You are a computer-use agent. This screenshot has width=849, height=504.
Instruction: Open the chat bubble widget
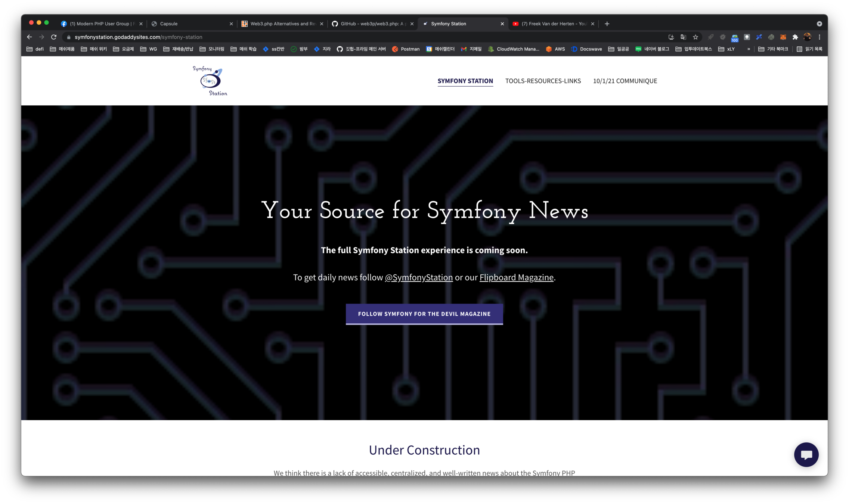pos(806,454)
